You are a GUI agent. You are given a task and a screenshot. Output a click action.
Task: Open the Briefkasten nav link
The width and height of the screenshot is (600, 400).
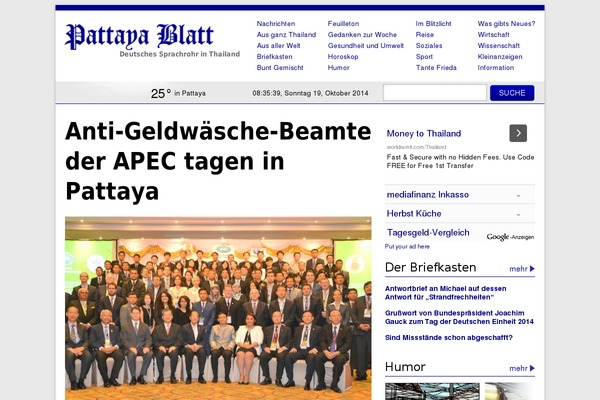274,57
